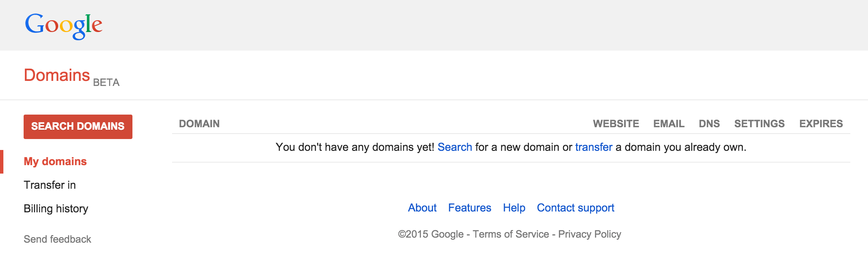The image size is (868, 273).
Task: Click the DOMAIN column header
Action: (199, 124)
